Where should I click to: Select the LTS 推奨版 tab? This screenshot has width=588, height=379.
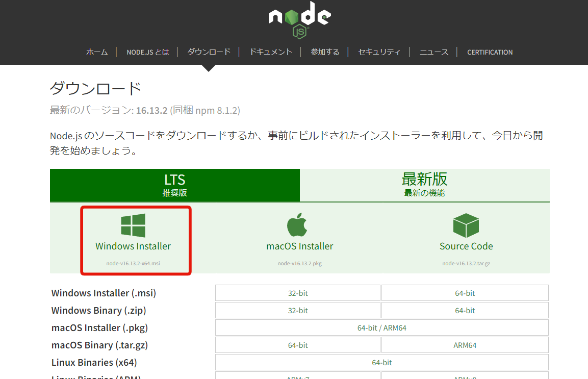click(175, 185)
